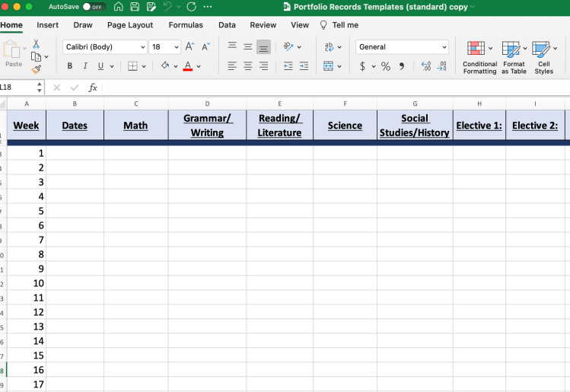Click the Increase Font Size icon

(189, 47)
